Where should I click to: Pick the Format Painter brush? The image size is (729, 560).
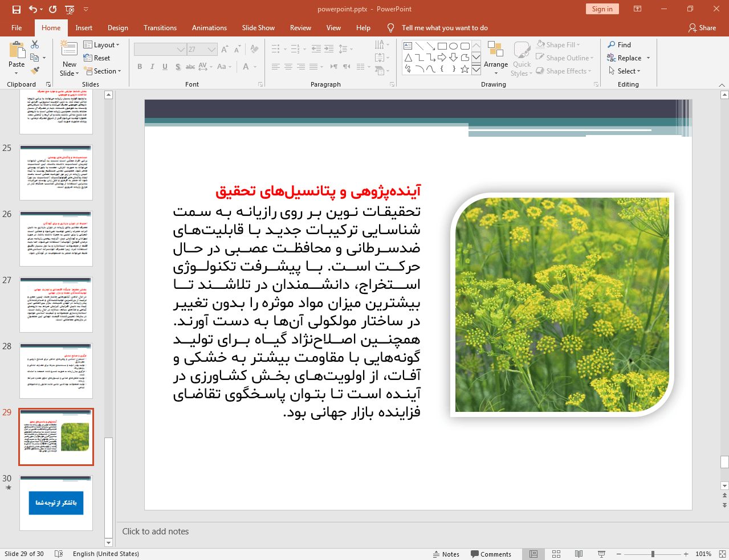pyautogui.click(x=35, y=71)
